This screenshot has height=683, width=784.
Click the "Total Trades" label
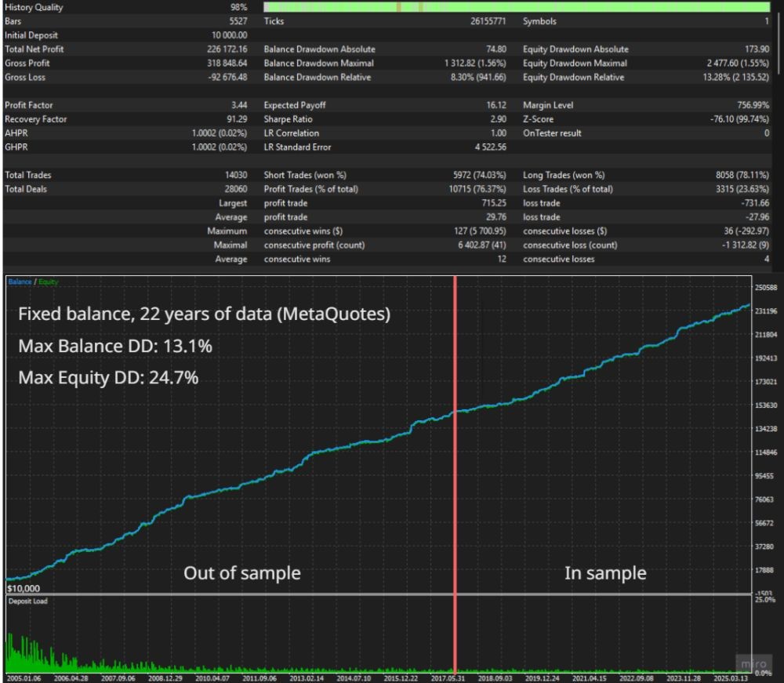point(28,175)
